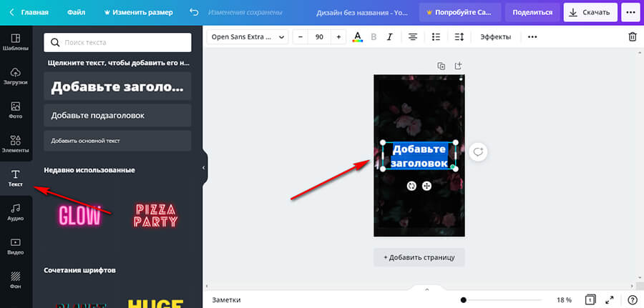Screen dimensions: 644x308
Task: Open the 18 % zoom level menu
Action: pyautogui.click(x=564, y=300)
